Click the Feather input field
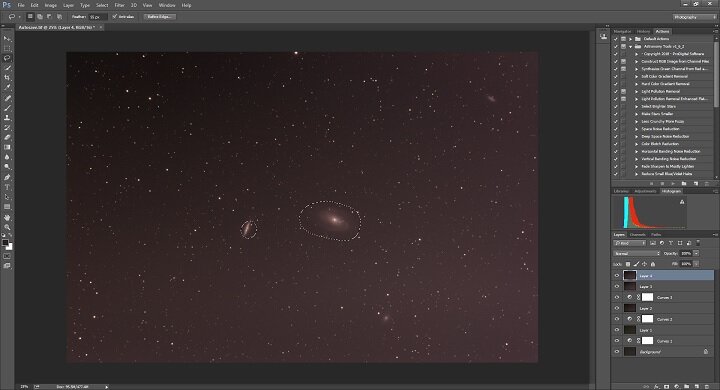The height and width of the screenshot is (390, 720). click(x=97, y=17)
